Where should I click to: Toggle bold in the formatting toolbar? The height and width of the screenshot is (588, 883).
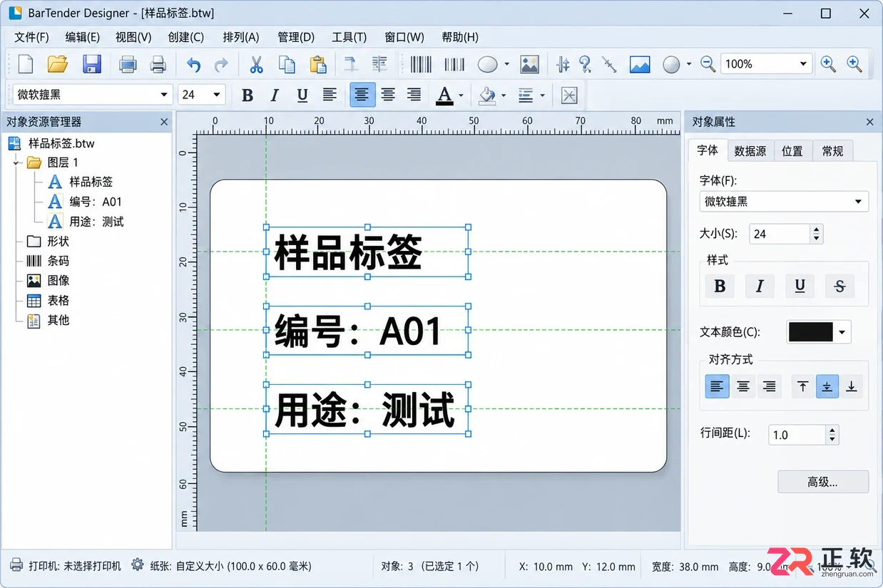pos(247,95)
